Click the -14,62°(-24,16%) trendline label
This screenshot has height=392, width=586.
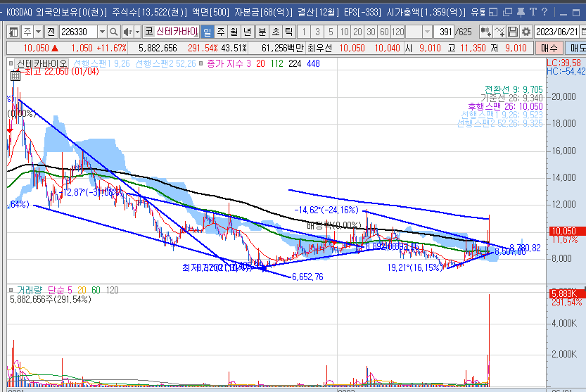[326, 210]
